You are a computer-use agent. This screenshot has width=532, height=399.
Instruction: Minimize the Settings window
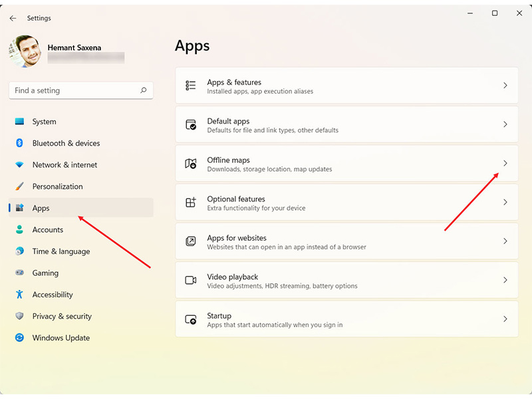(470, 13)
